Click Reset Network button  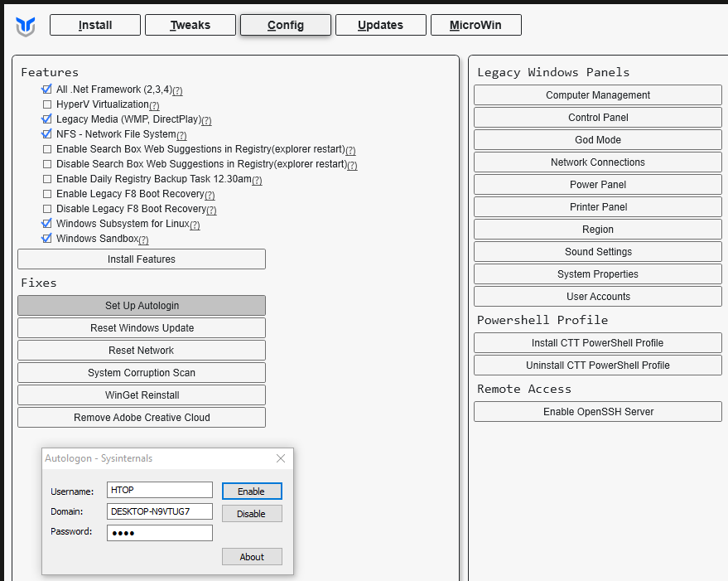point(142,350)
